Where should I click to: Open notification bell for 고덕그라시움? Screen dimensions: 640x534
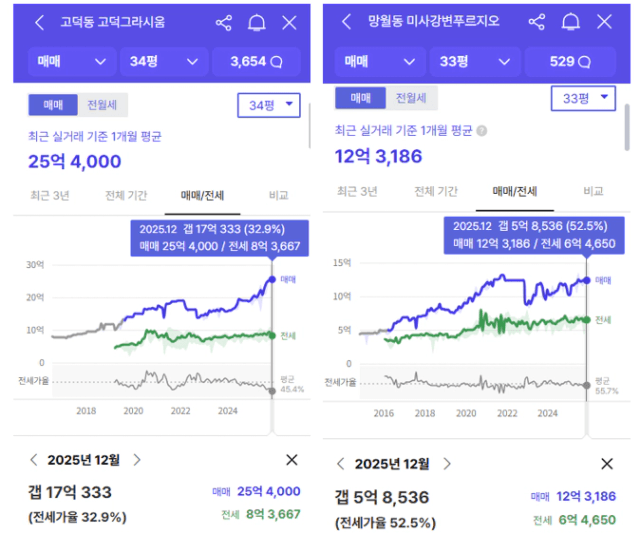click(257, 22)
